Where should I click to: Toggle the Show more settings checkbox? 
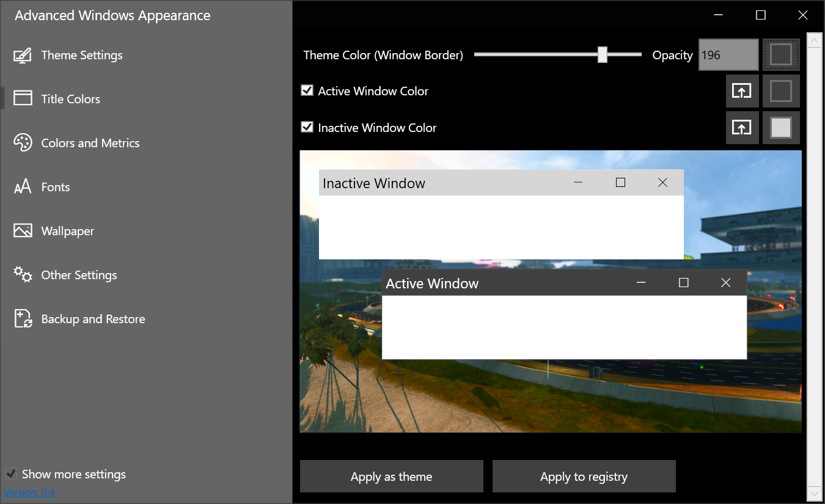click(x=11, y=473)
